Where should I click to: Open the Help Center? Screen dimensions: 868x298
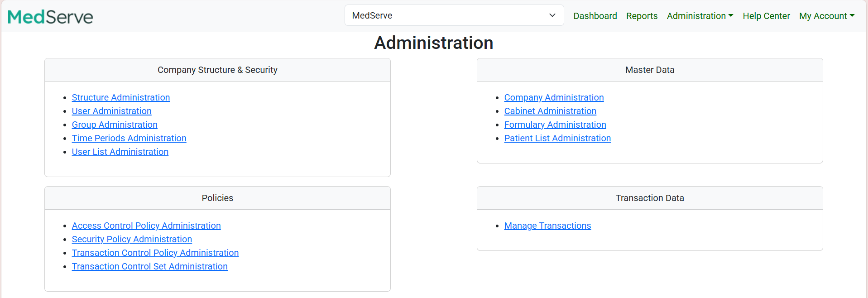click(766, 16)
